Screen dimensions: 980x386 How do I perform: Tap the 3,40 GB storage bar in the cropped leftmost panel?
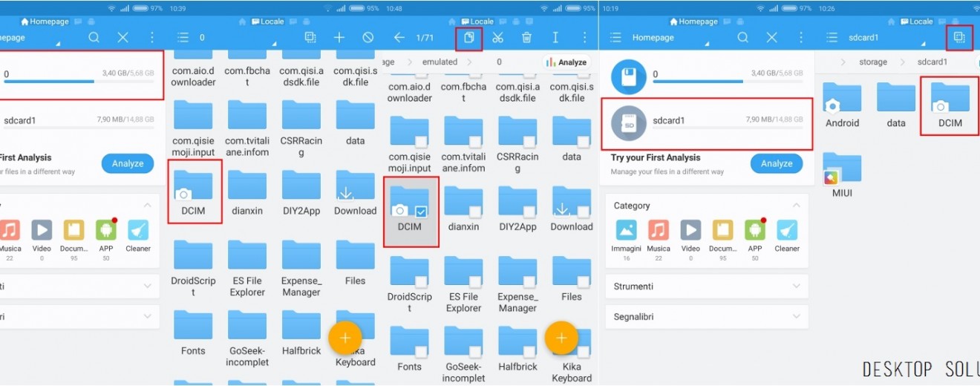(x=79, y=82)
